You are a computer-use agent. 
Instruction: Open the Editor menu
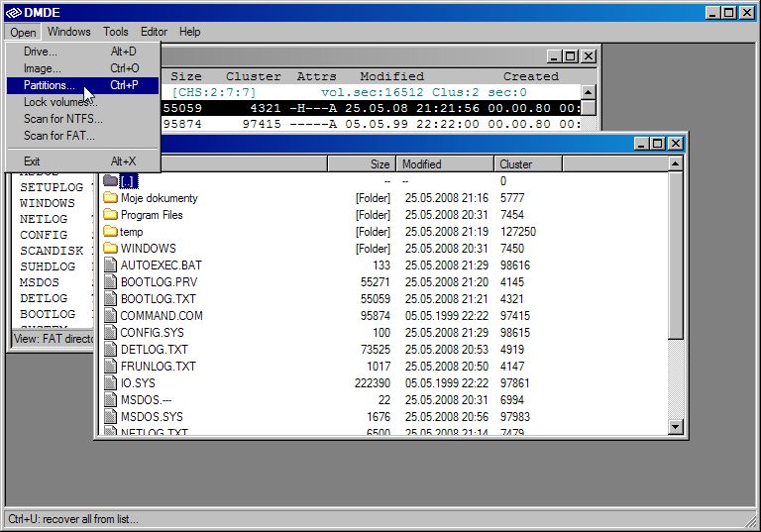point(154,32)
